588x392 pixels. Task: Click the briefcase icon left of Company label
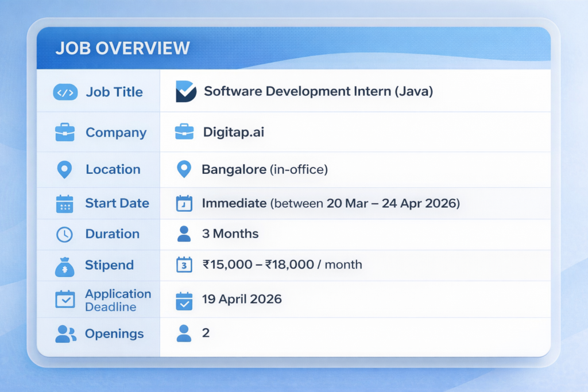(64, 133)
